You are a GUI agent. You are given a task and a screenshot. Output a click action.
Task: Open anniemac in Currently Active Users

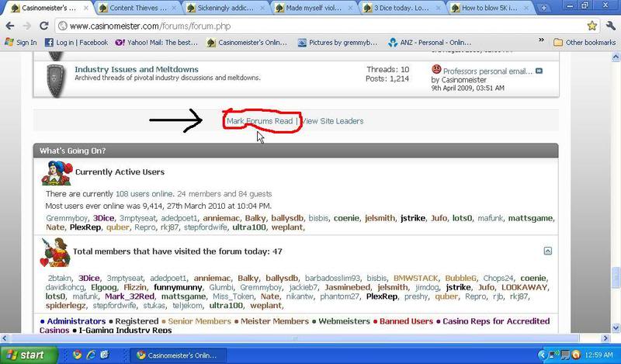(x=221, y=218)
